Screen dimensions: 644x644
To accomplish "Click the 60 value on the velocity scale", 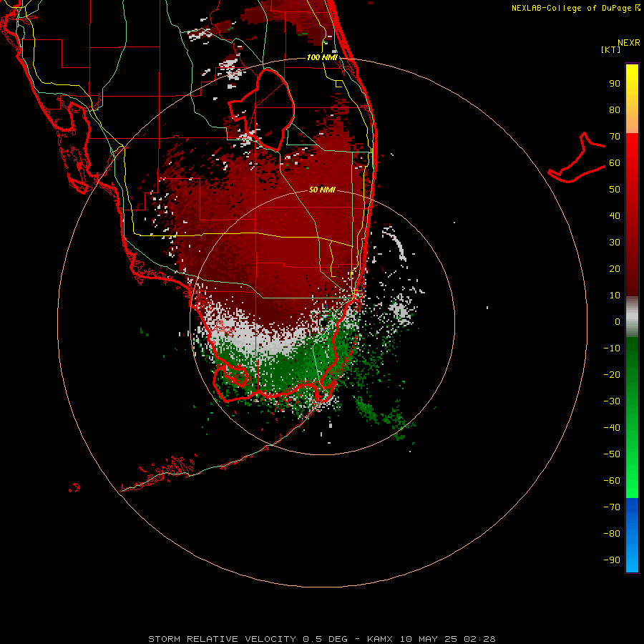I will tap(615, 163).
